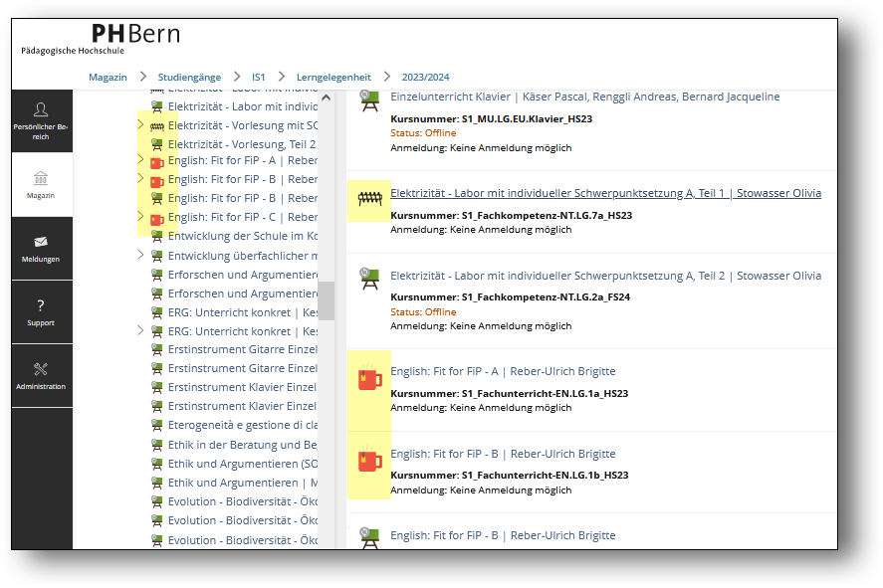Open Elektrizität Labor Teil 2 course link
Viewport: 883px width, 588px height.
pos(605,276)
